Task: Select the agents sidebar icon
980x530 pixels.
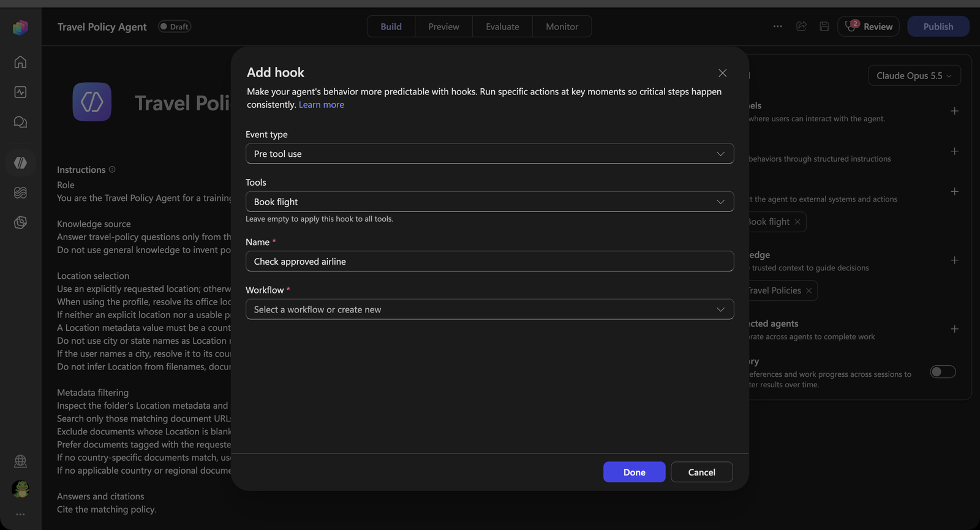Action: pyautogui.click(x=20, y=162)
